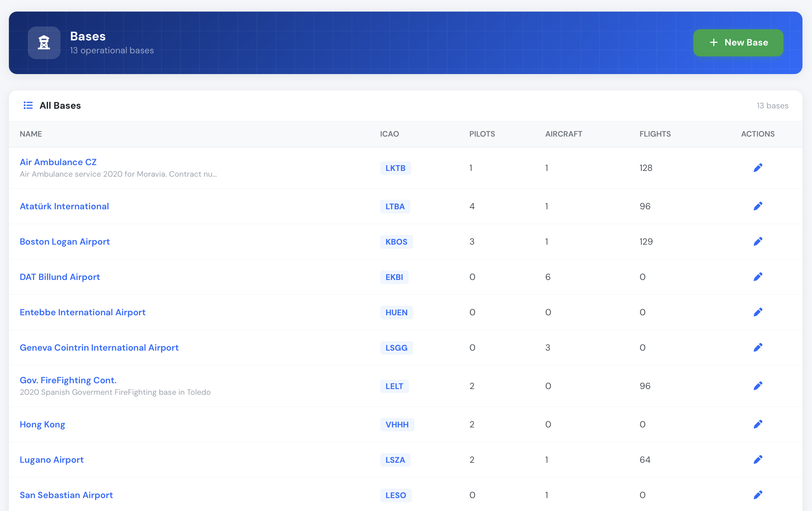Image resolution: width=812 pixels, height=511 pixels.
Task: Open the Gov. FireFighting Cont. link
Action: pos(68,380)
